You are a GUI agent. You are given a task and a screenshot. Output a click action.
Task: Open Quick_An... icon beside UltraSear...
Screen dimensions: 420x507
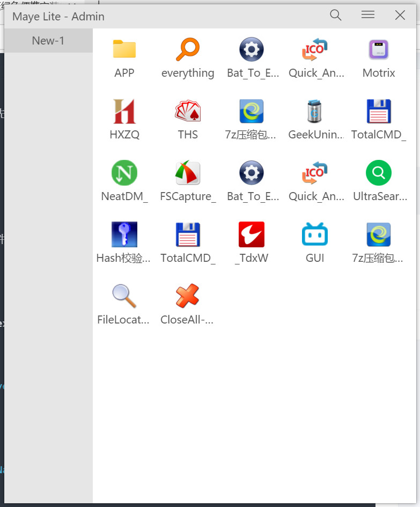click(x=314, y=173)
